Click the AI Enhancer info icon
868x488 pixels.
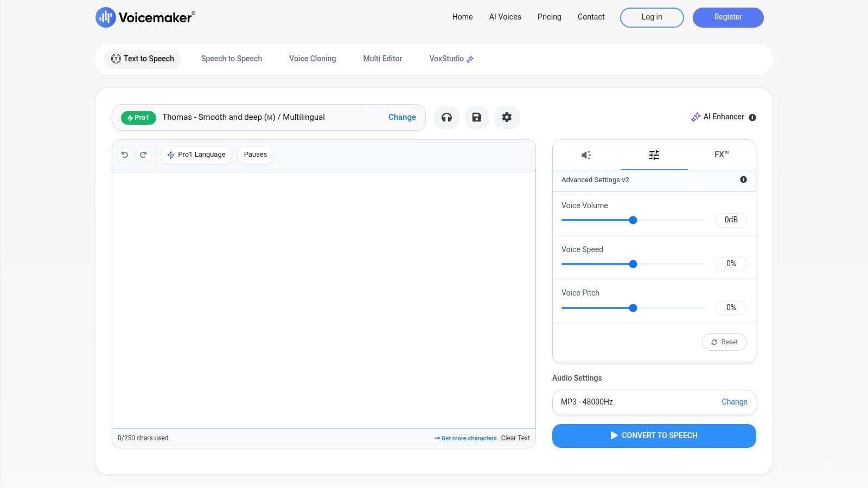[x=752, y=117]
